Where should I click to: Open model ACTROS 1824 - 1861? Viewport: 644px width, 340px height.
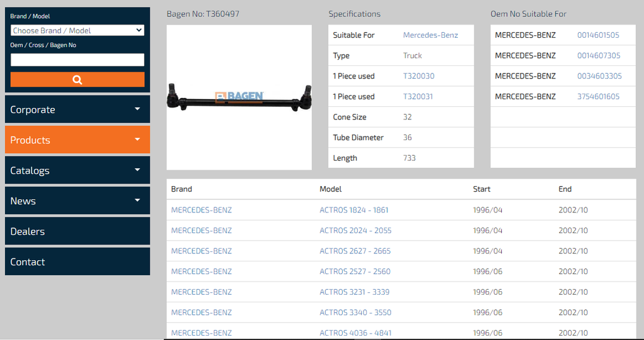point(353,210)
